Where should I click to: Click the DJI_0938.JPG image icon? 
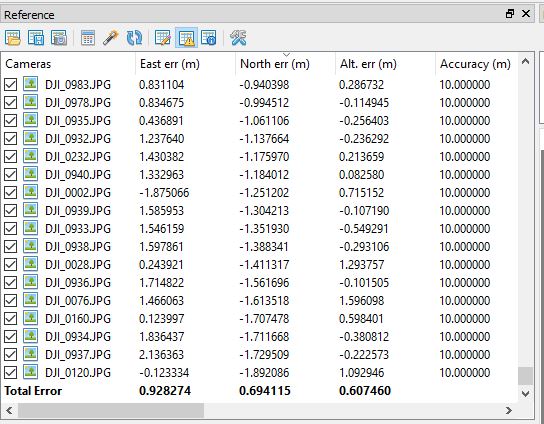click(x=31, y=246)
